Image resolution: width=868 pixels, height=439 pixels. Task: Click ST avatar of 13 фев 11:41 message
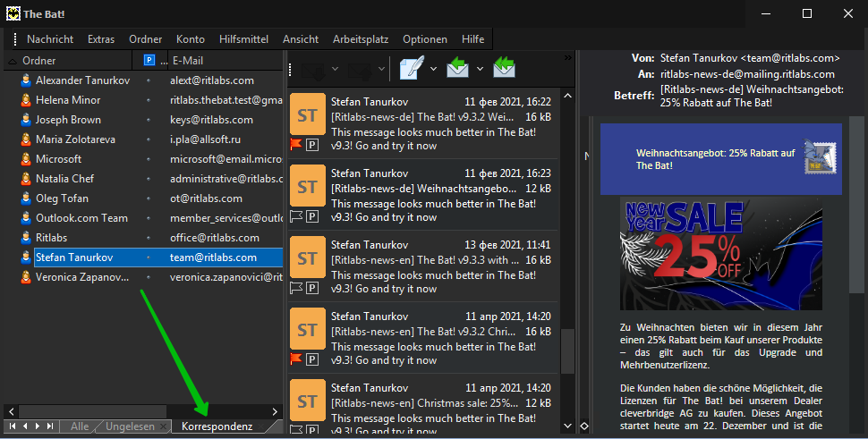(307, 258)
